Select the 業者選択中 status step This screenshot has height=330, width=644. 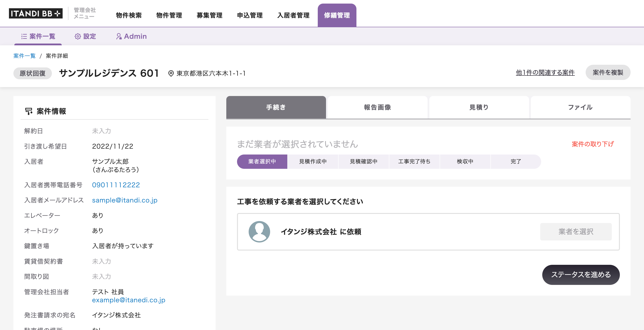pyautogui.click(x=262, y=161)
